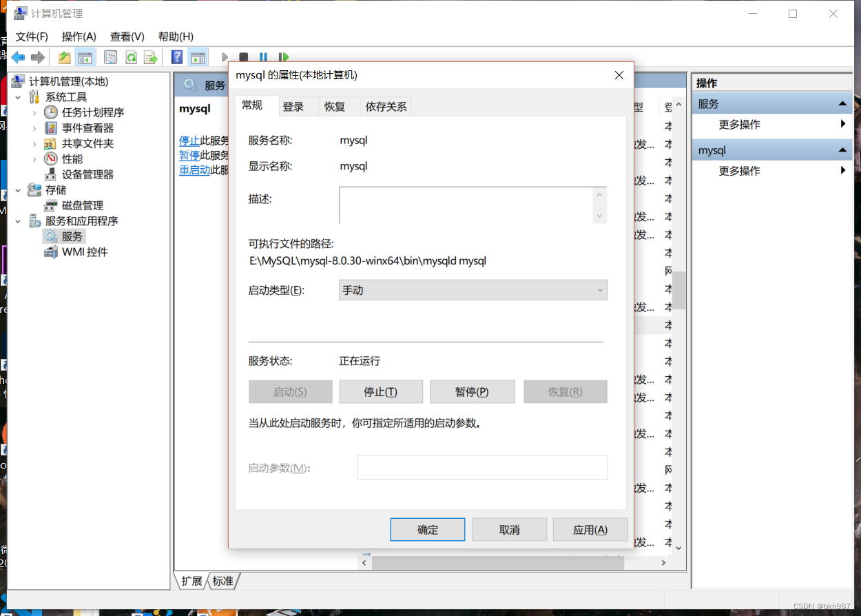This screenshot has width=861, height=616.
Task: Click the 停止(T) button
Action: 381,391
